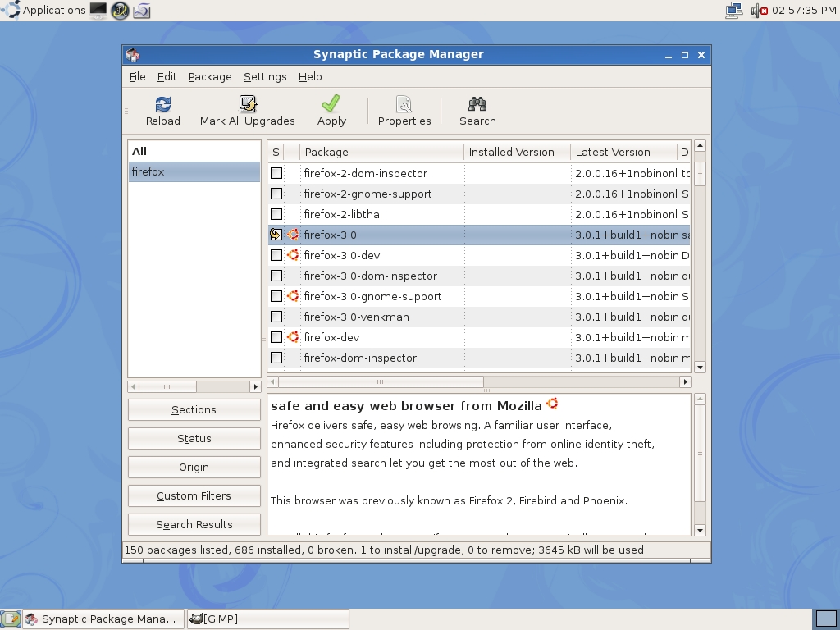Click the filter list horizontal scroll left arrow
Screen dimensions: 840x630
134,386
